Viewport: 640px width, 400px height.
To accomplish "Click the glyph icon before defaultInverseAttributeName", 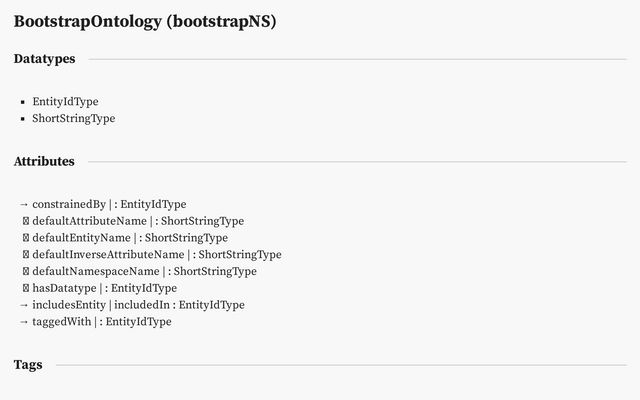I will click(x=26, y=255).
